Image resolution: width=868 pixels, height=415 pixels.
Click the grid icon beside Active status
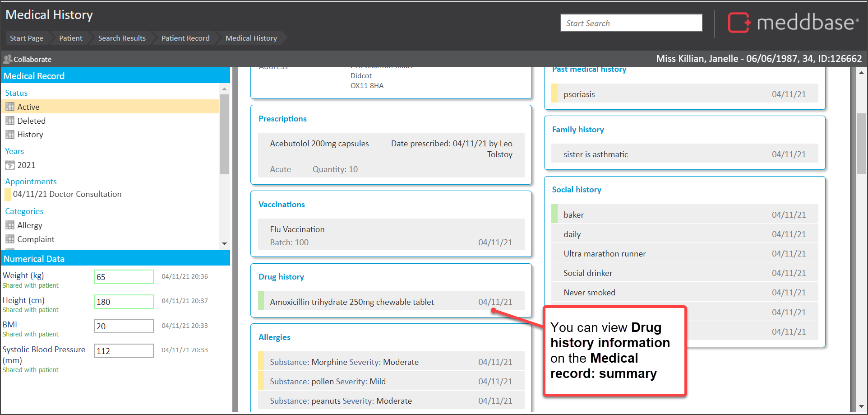click(10, 107)
